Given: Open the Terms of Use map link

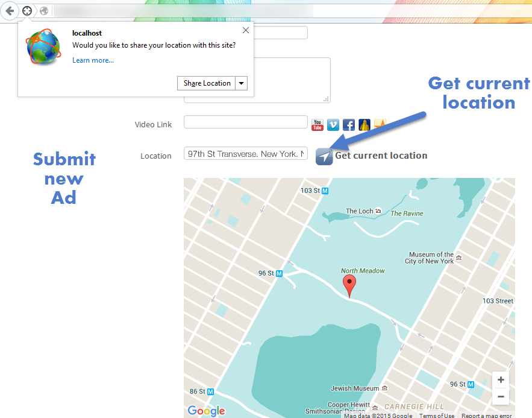Looking at the screenshot, I should (437, 415).
